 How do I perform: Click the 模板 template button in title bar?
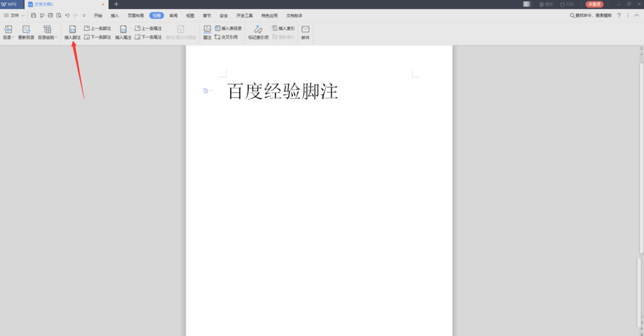coord(546,4)
